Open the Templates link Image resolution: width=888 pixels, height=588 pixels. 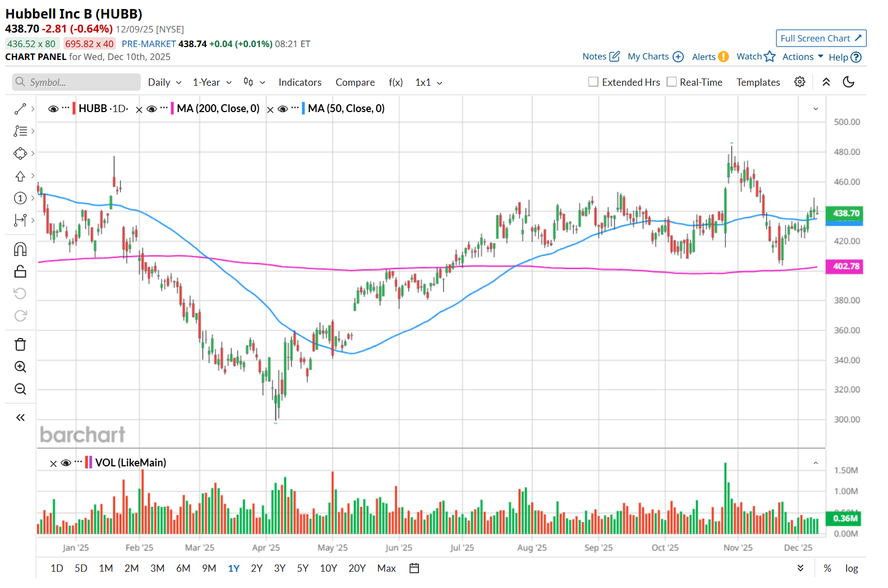pyautogui.click(x=758, y=82)
